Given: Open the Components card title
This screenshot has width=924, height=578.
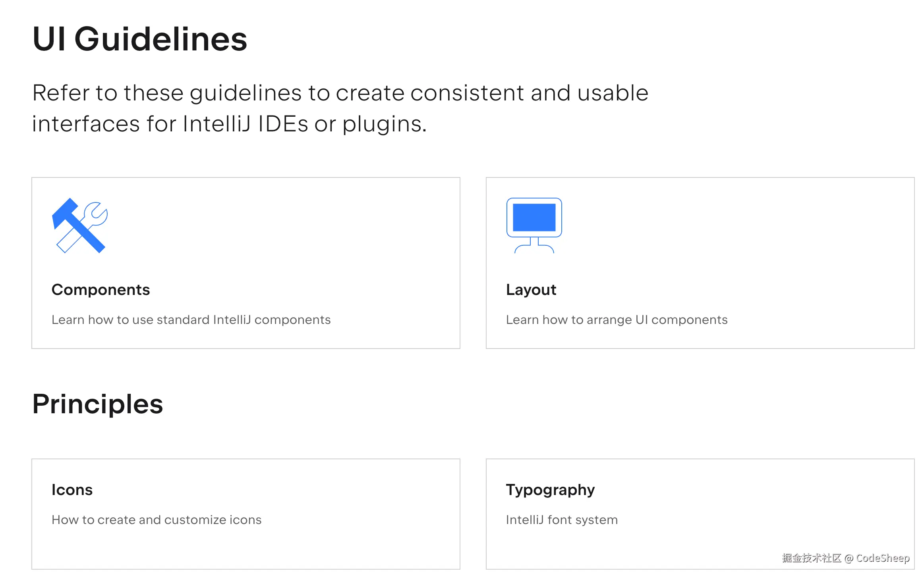Looking at the screenshot, I should (x=101, y=290).
